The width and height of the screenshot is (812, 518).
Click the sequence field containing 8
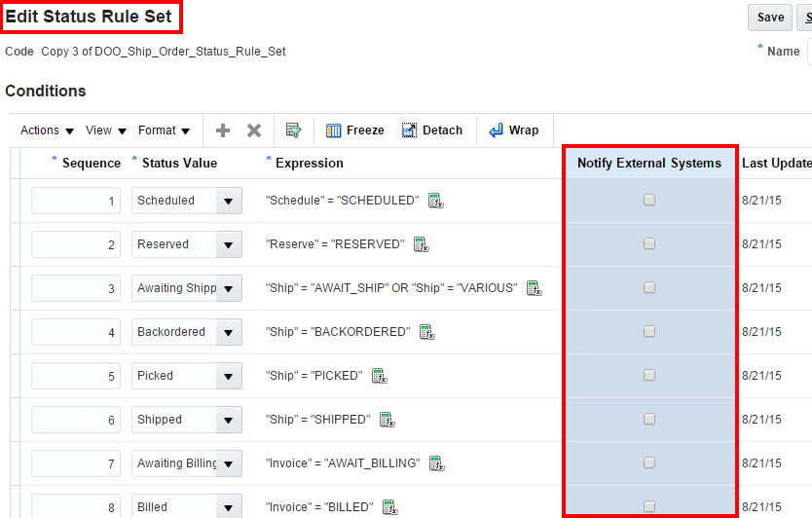(76, 507)
